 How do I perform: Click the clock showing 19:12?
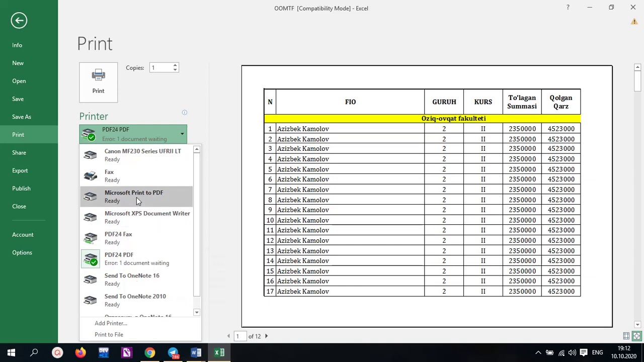point(624,348)
